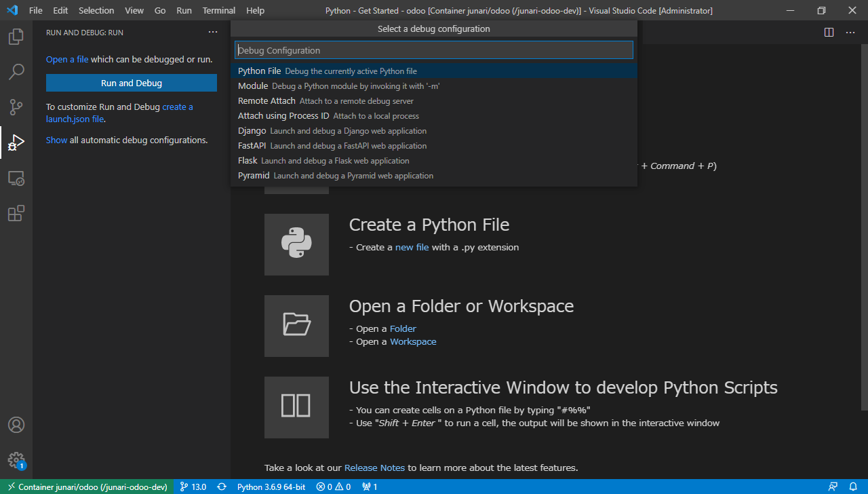Image resolution: width=868 pixels, height=494 pixels.
Task: Open the Selection menu
Action: 96,10
